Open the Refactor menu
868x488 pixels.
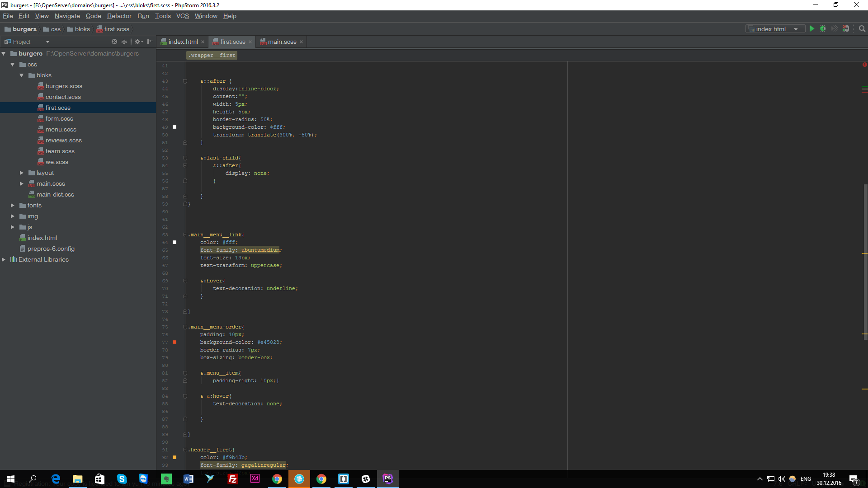119,16
